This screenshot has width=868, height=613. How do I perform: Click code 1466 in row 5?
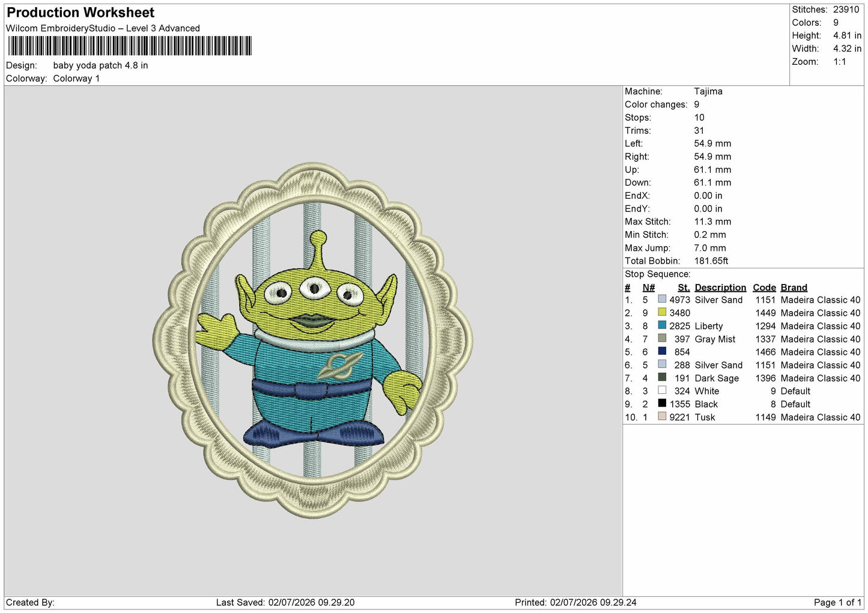766,352
